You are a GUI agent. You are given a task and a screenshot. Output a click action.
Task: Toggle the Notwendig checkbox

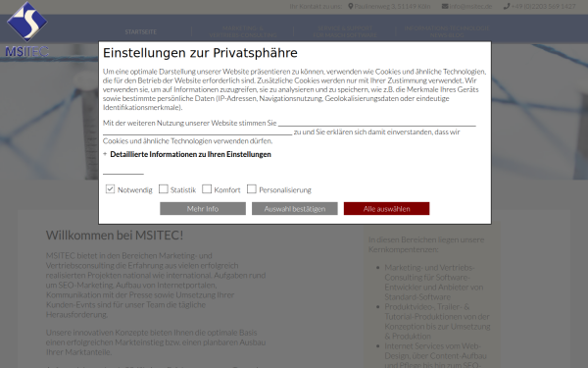pos(110,188)
